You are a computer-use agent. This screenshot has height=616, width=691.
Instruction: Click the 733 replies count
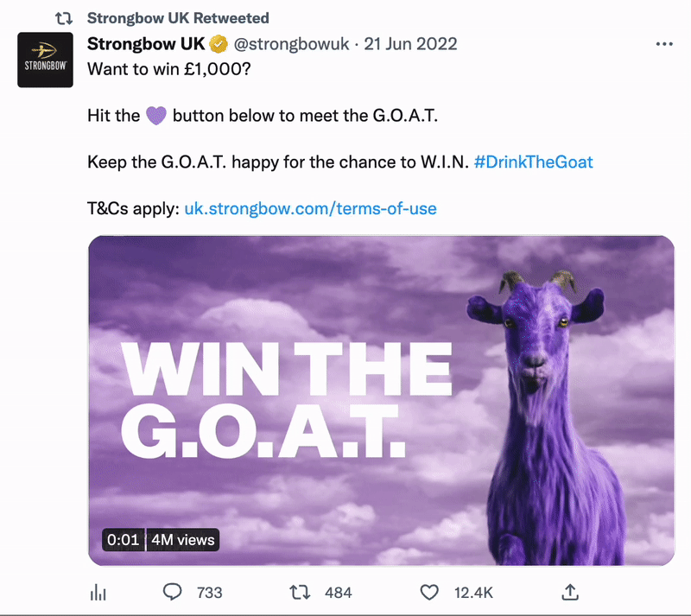pos(209,593)
